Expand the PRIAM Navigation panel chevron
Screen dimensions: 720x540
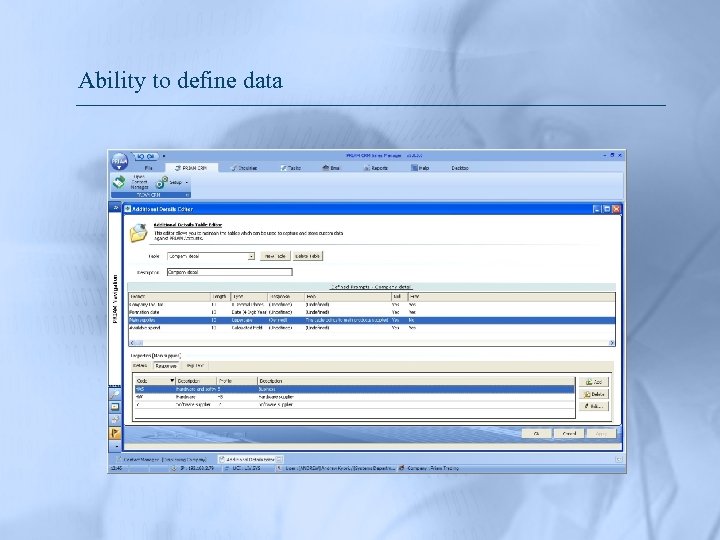coord(115,208)
